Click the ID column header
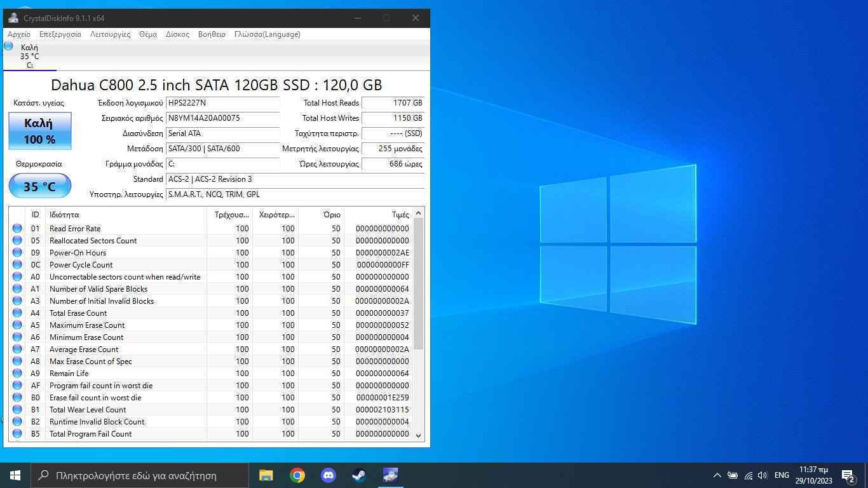 click(35, 215)
